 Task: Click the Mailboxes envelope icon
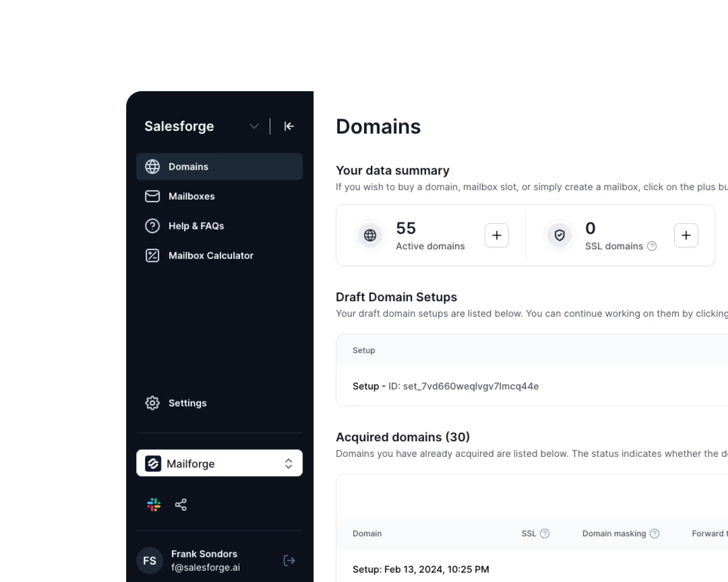point(152,196)
